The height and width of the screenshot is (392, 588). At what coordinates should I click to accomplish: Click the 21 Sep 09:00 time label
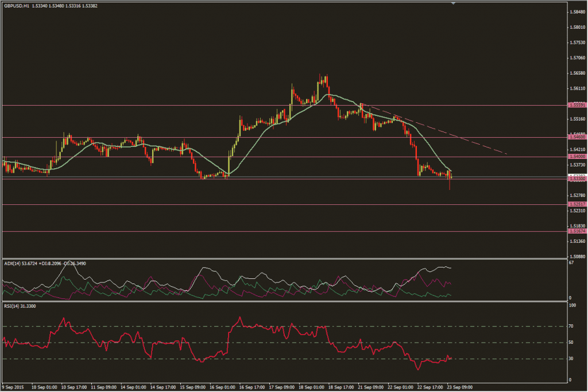pos(371,387)
